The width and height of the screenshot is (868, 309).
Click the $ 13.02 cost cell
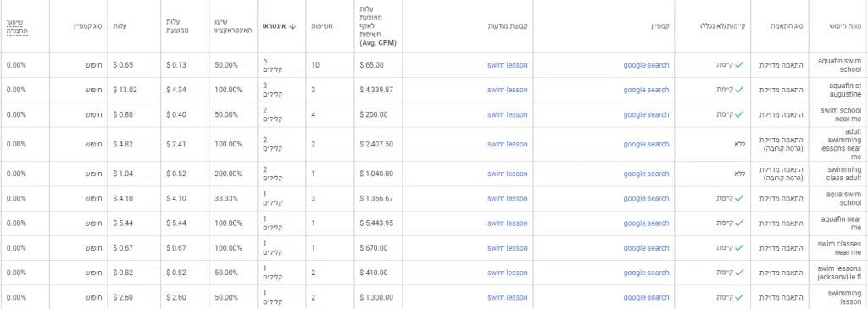[x=125, y=90]
